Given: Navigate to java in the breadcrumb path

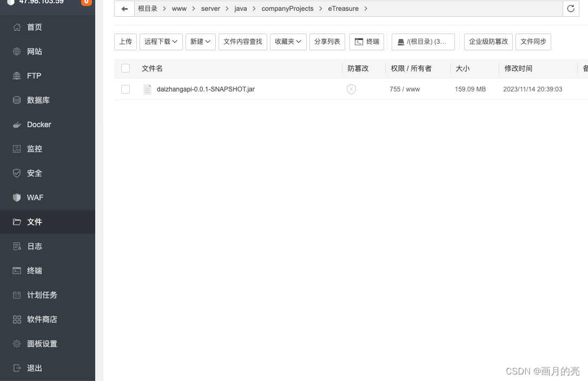Looking at the screenshot, I should (x=241, y=9).
